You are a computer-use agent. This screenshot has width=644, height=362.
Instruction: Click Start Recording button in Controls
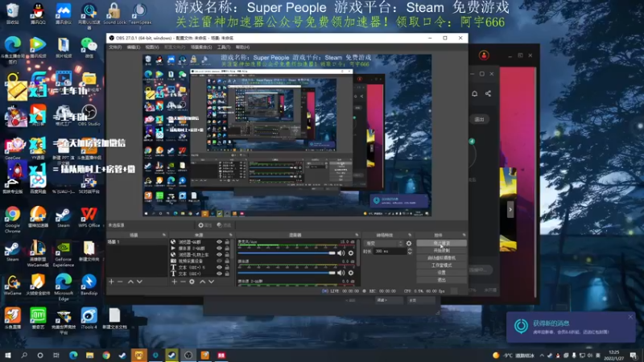coord(441,250)
